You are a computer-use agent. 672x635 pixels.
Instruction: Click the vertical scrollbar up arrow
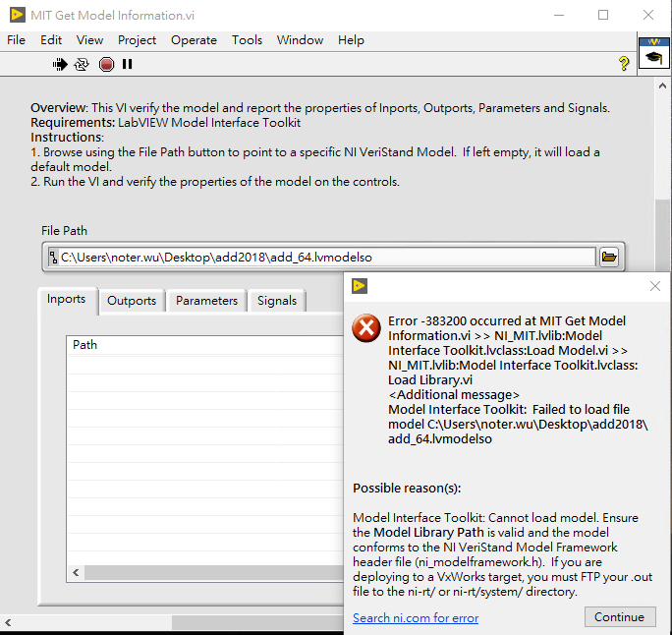coord(662,86)
